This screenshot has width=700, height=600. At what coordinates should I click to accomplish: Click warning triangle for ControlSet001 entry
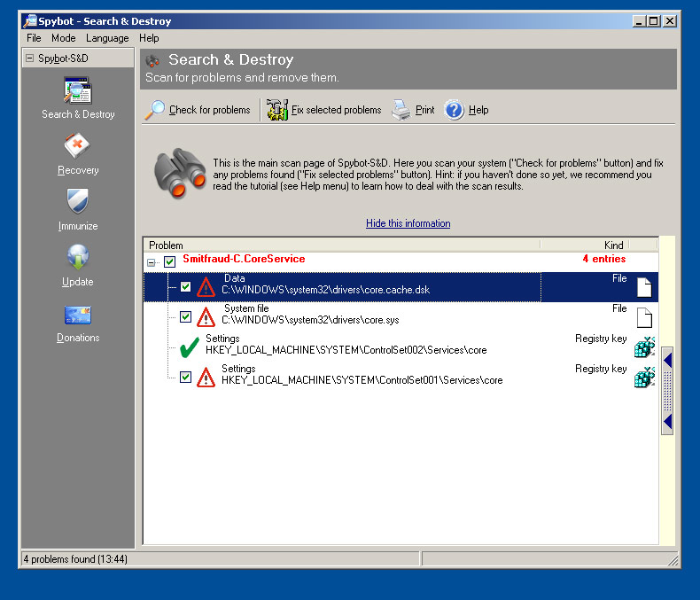coord(206,378)
